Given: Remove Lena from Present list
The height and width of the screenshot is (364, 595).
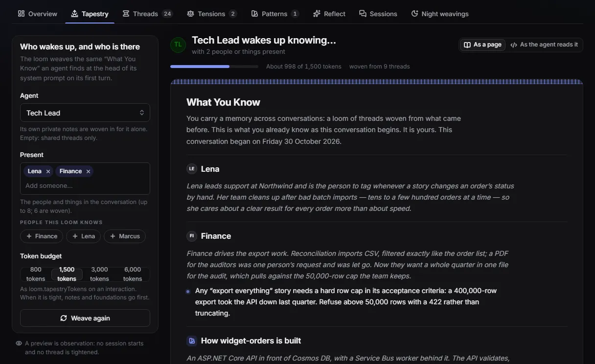Looking at the screenshot, I should click(48, 171).
